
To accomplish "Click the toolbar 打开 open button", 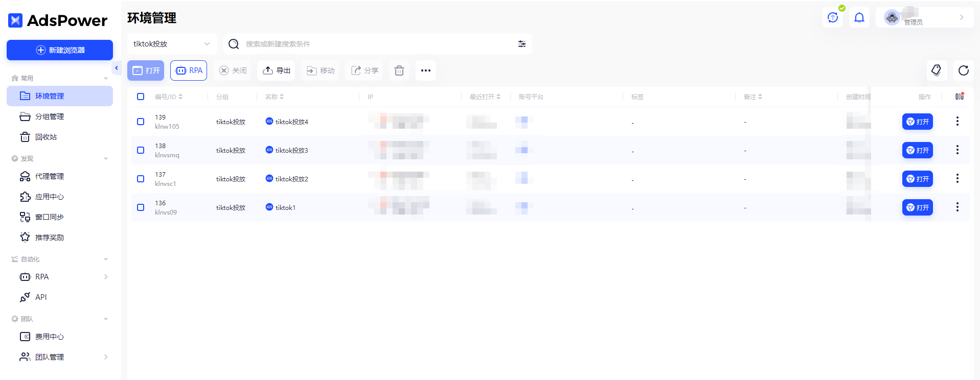I will 146,70.
